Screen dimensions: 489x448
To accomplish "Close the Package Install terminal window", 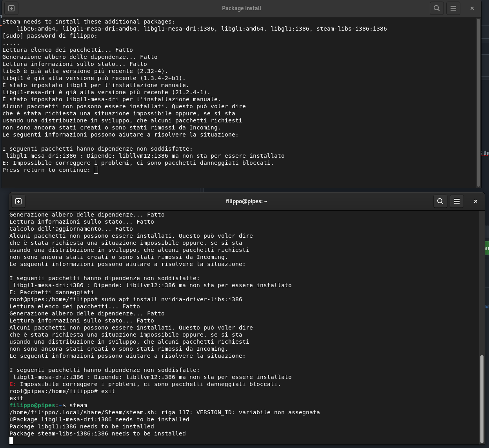I will (x=472, y=8).
